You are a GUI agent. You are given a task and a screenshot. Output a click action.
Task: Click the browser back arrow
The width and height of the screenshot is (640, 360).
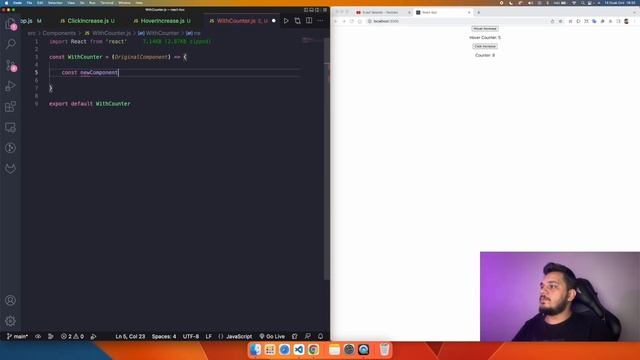(336, 21)
